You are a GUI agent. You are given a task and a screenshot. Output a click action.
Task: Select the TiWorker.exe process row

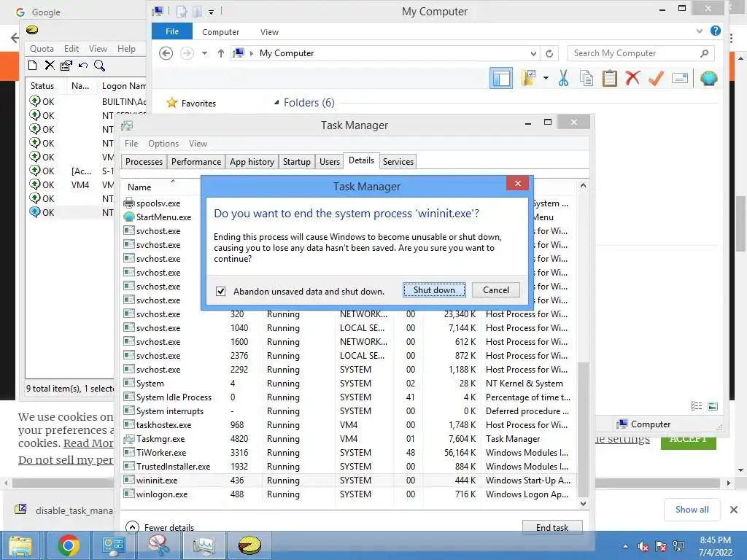click(349, 452)
